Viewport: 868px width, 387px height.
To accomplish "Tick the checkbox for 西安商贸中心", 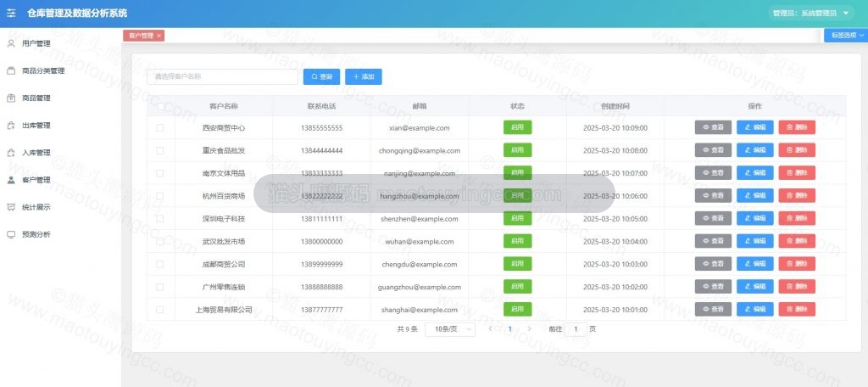I will [160, 127].
